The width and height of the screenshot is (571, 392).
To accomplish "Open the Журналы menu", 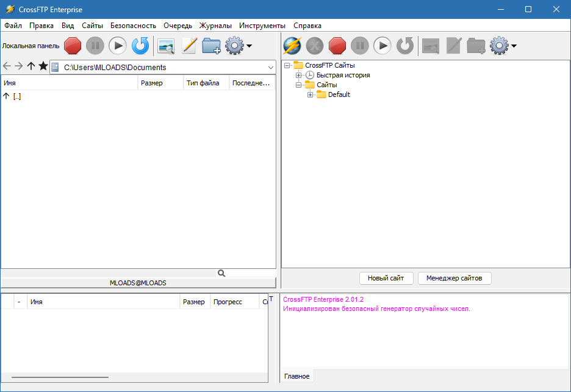I will [215, 26].
